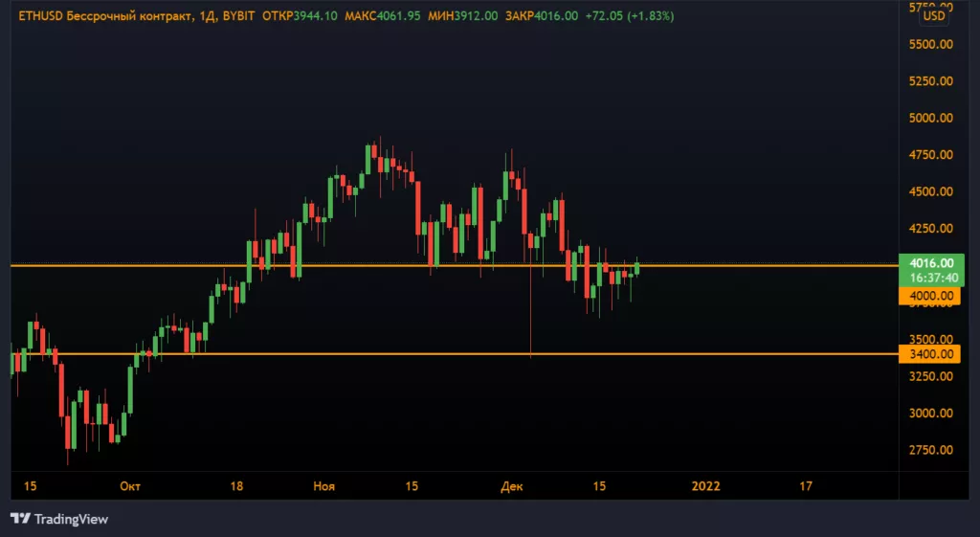The height and width of the screenshot is (537, 980).
Task: Click the Окт label on time axis
Action: (130, 486)
